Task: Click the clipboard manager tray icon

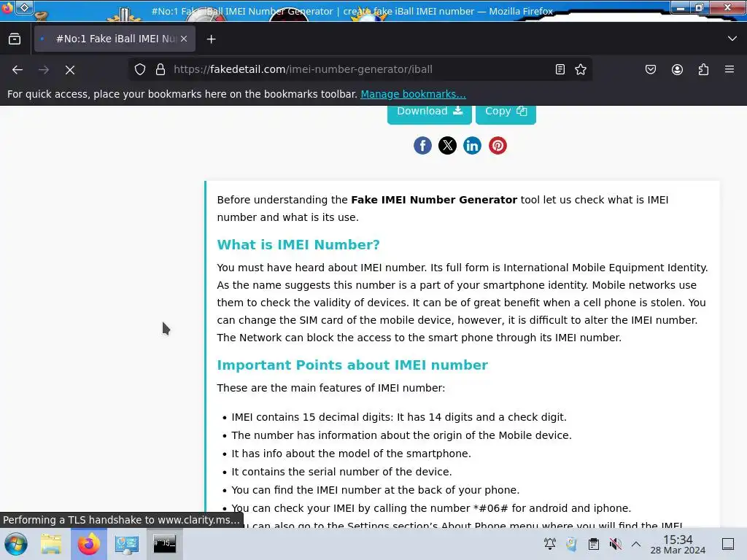Action: (x=594, y=544)
